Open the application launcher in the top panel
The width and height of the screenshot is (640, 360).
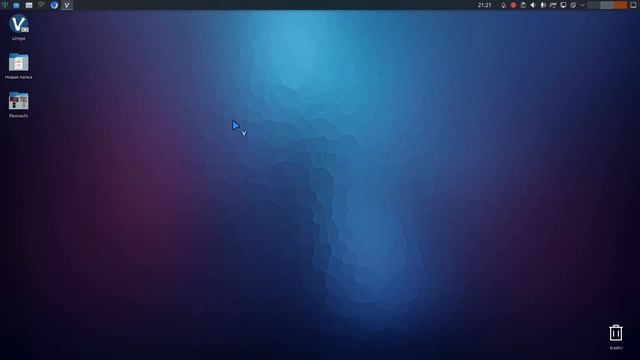click(4, 5)
